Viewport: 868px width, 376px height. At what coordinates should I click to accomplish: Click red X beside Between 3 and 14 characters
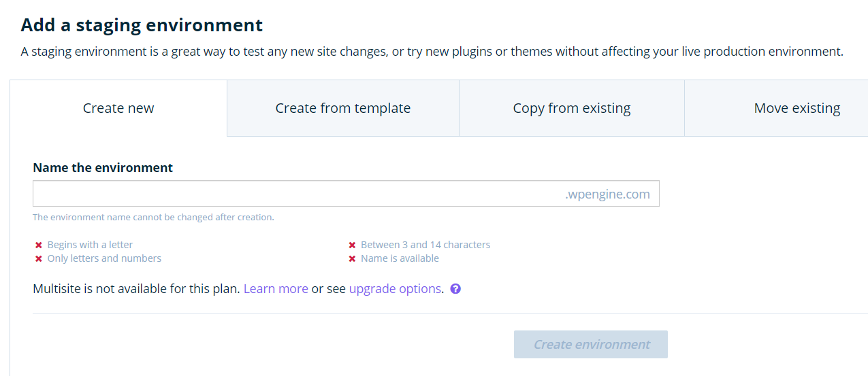[352, 245]
